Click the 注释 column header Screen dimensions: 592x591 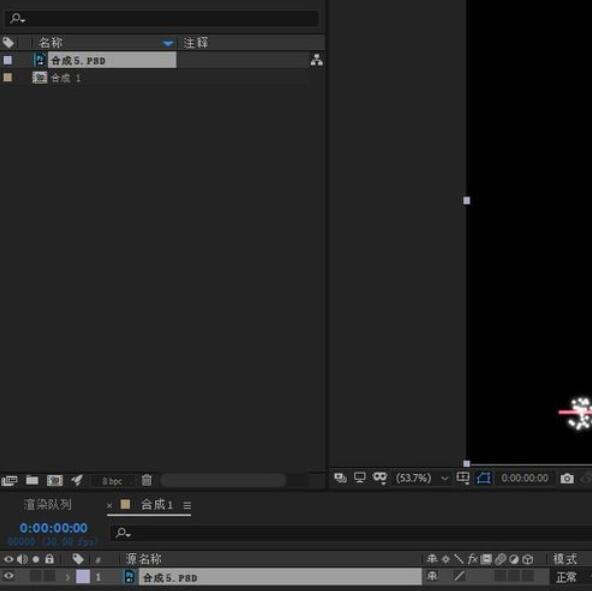coord(196,42)
